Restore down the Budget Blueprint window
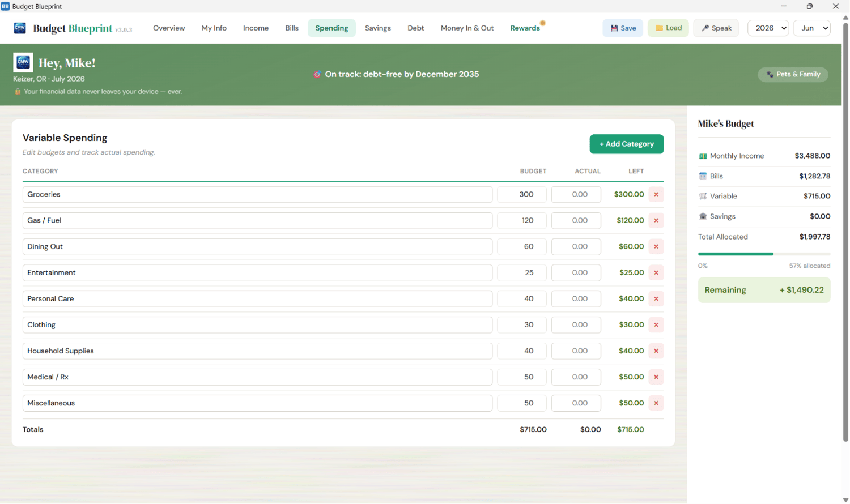Screen dimensions: 850x504 coord(809,6)
